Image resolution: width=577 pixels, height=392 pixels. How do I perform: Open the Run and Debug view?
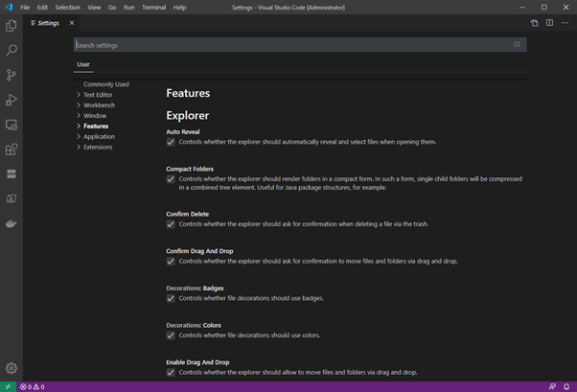(12, 100)
